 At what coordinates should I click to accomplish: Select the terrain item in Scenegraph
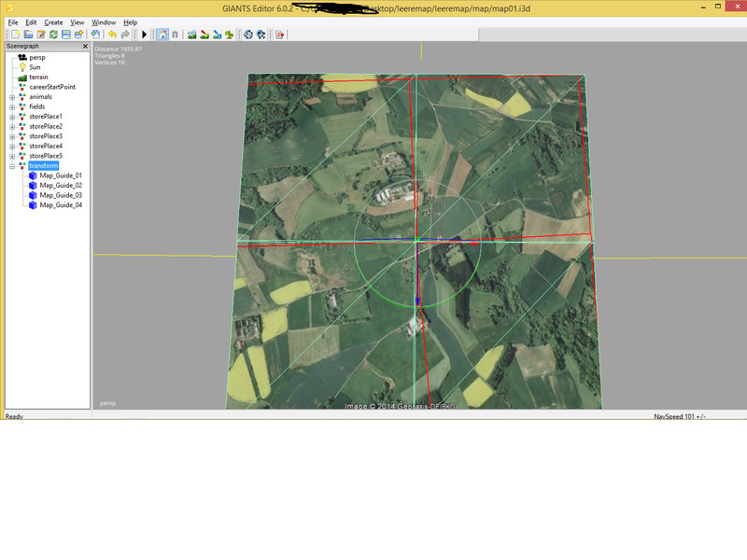tap(40, 77)
